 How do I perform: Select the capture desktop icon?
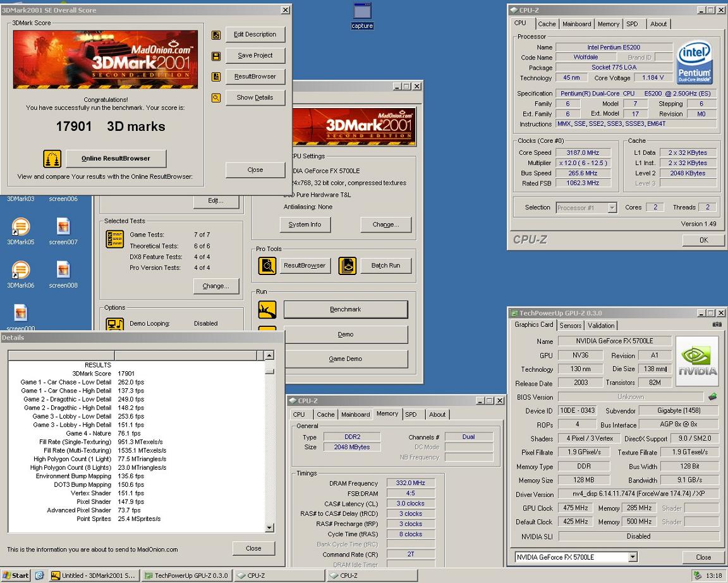tap(362, 16)
